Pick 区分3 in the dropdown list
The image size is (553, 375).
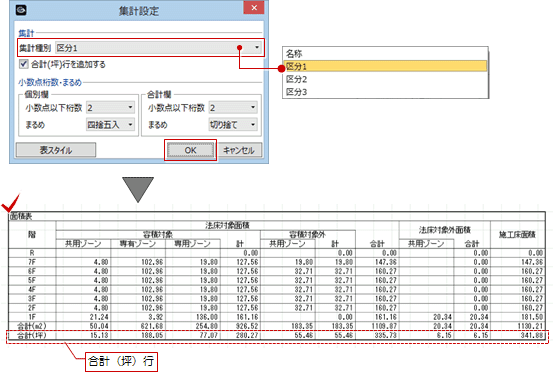(385, 92)
